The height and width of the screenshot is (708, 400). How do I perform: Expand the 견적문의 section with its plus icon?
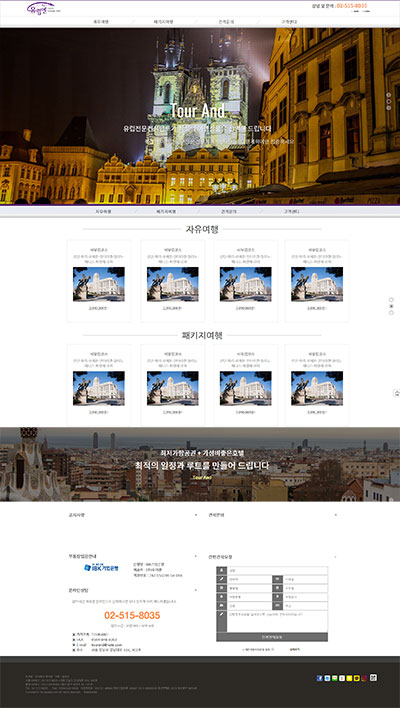[335, 515]
